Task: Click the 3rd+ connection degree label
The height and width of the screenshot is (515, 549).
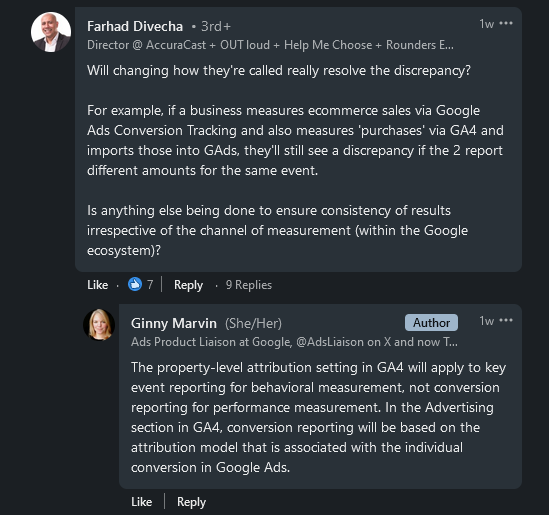Action: coord(216,27)
